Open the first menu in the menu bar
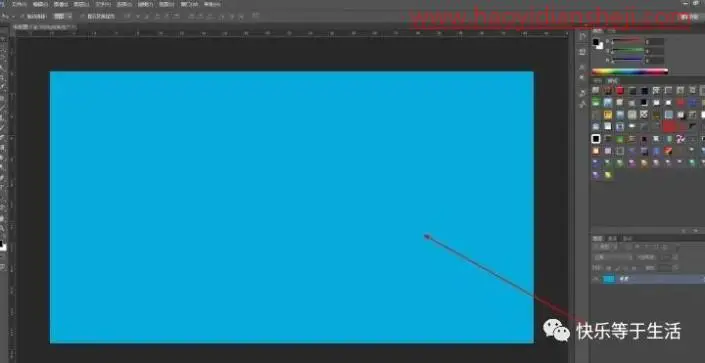This screenshot has width=705, height=363. [x=19, y=4]
